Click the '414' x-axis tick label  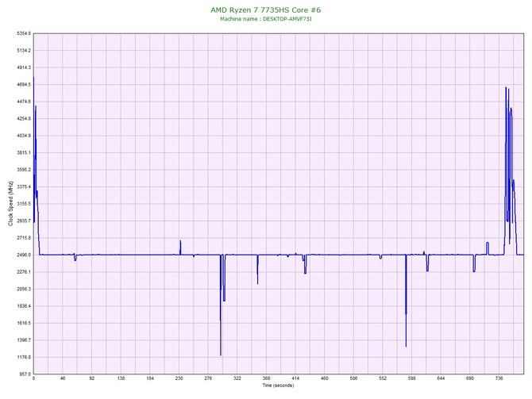[x=295, y=378]
